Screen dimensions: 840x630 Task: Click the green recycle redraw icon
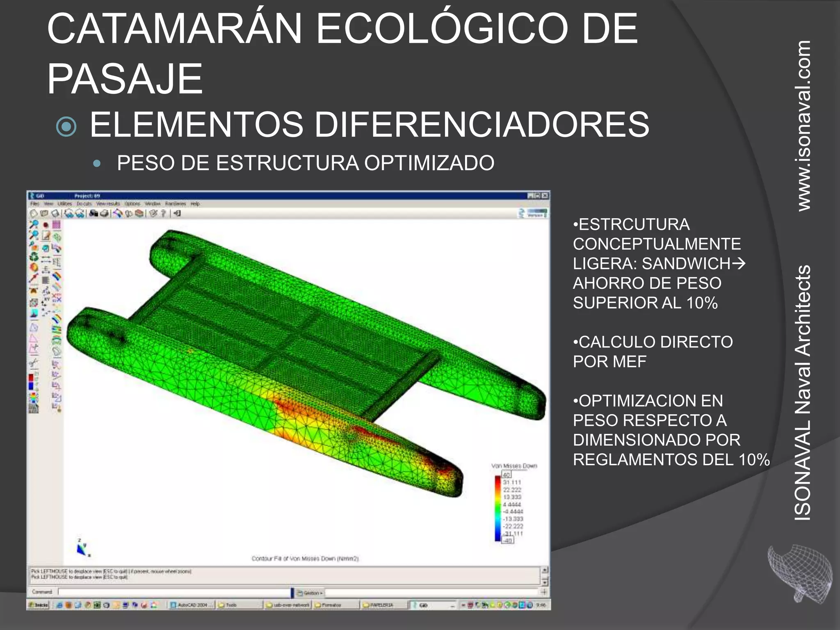tap(34, 257)
